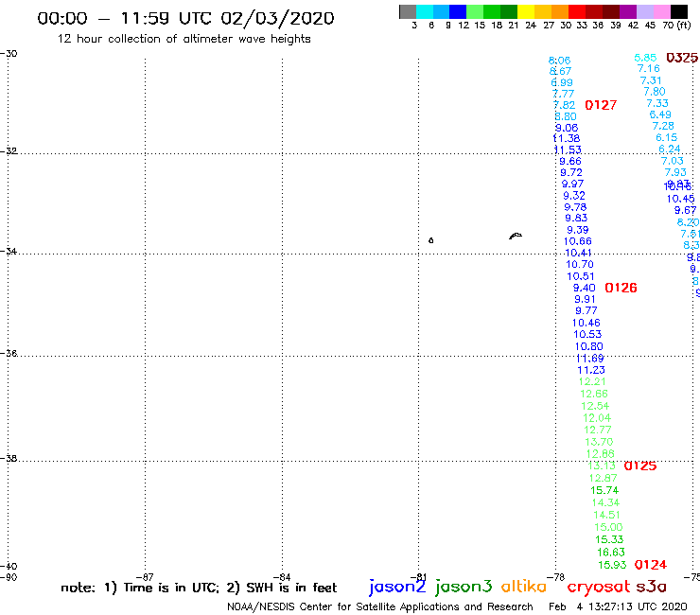Click the gray swatch in the color legend

point(408,11)
